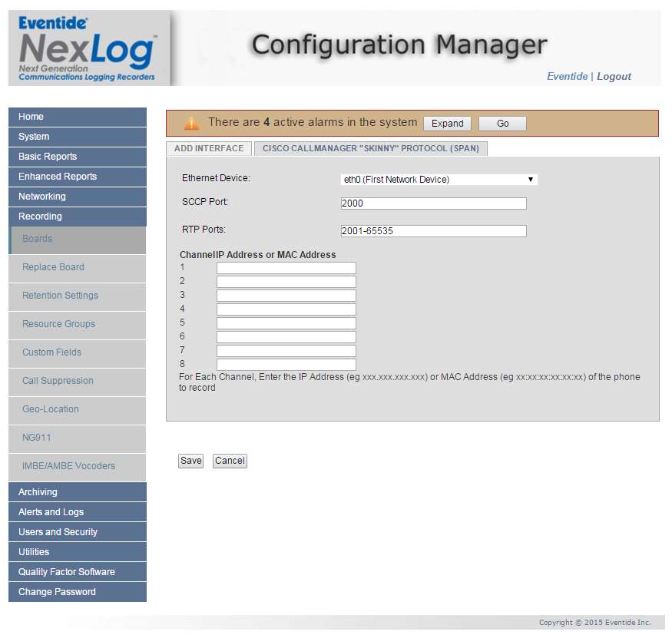
Task: Cancel the add interface form
Action: (230, 461)
